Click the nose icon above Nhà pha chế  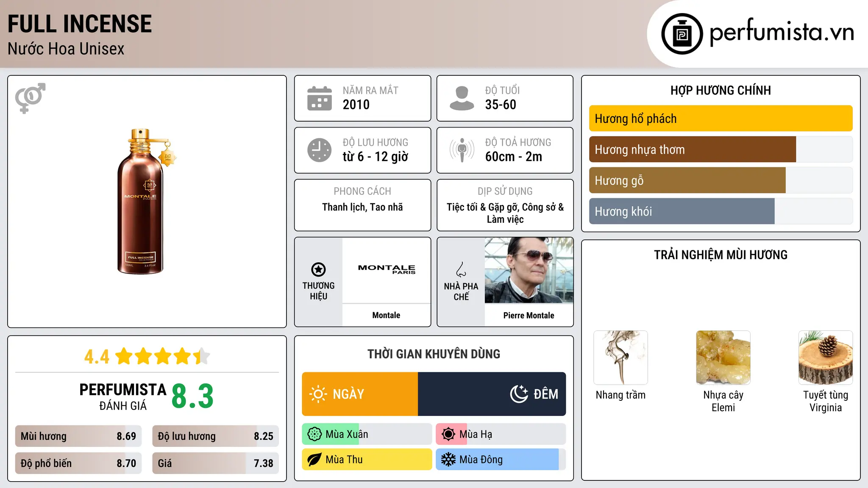click(x=461, y=269)
